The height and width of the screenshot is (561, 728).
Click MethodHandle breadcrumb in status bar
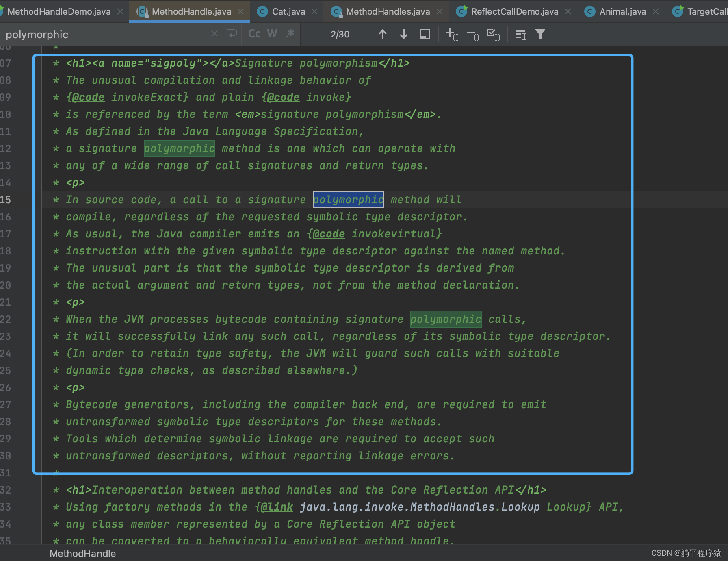(x=82, y=553)
